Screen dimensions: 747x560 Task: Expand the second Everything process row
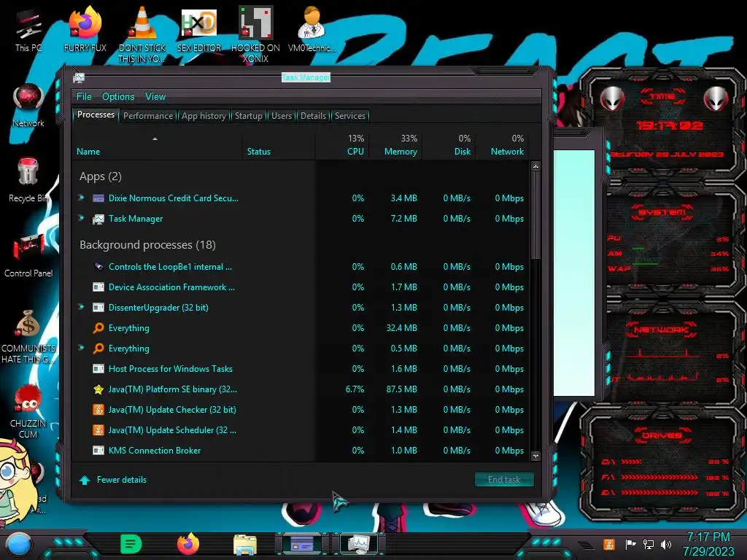[x=81, y=348]
